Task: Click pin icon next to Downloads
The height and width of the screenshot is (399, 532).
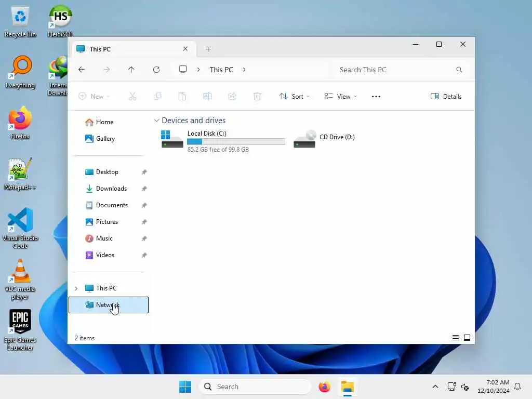Action: click(x=144, y=189)
